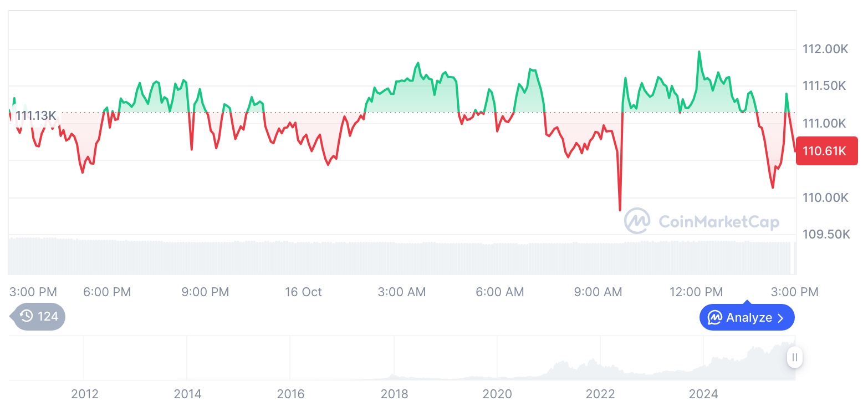
Task: Click the timeline range slider handle
Action: [x=795, y=357]
